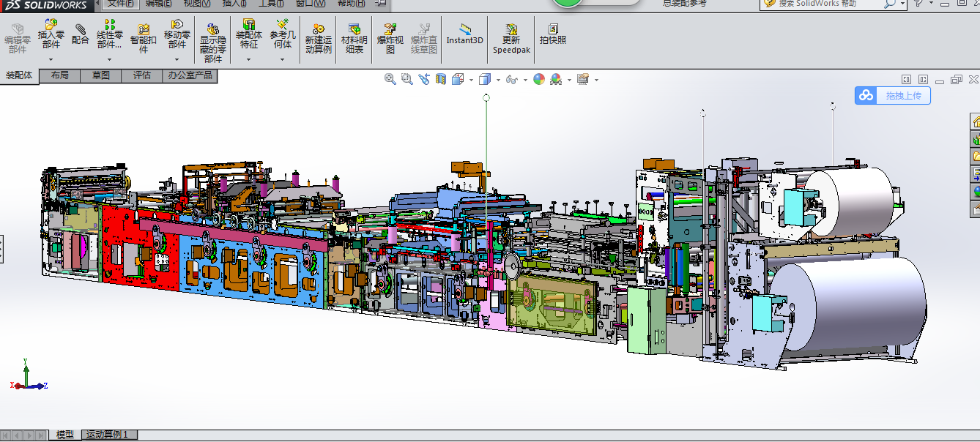Switch to the 草图 (Sketch) tab
This screenshot has height=442, width=980.
[x=101, y=75]
